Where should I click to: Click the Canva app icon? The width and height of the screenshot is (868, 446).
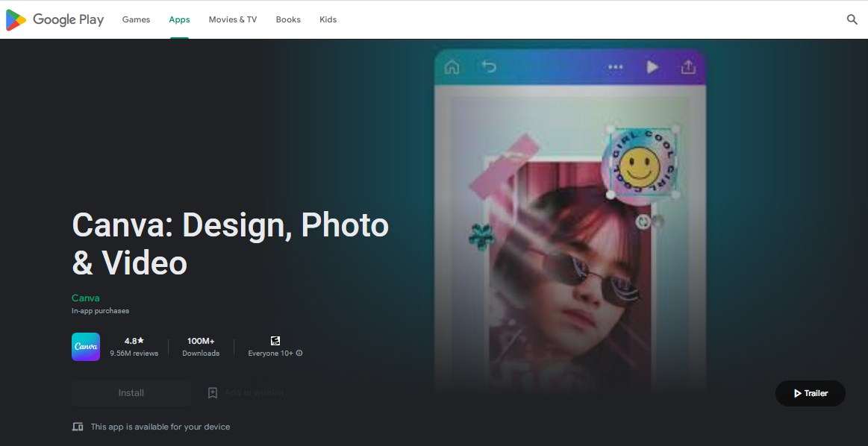pos(86,346)
